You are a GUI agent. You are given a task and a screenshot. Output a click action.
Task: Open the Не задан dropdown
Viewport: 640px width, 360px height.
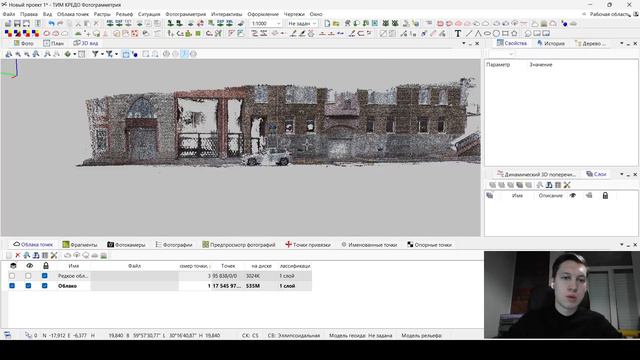point(314,24)
